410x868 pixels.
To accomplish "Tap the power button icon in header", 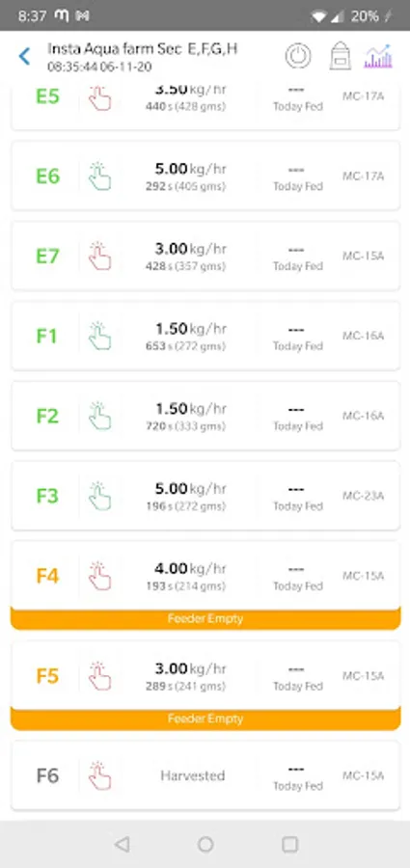I will (x=298, y=57).
